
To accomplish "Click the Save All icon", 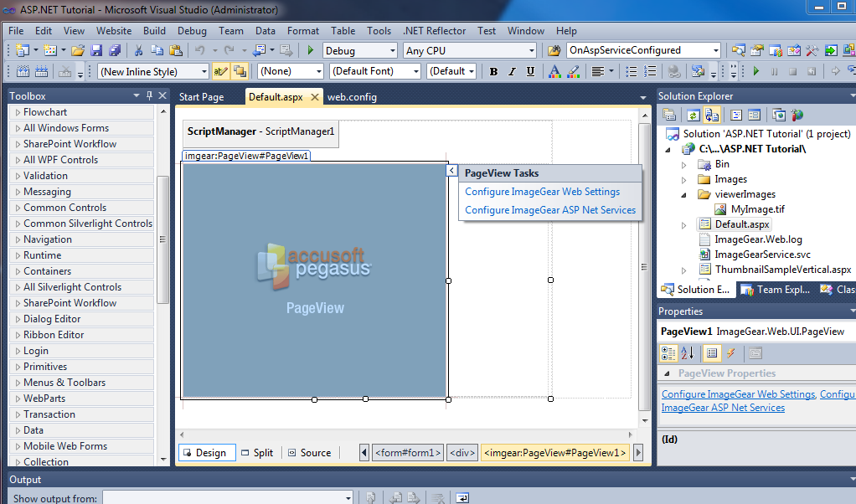I will [115, 51].
